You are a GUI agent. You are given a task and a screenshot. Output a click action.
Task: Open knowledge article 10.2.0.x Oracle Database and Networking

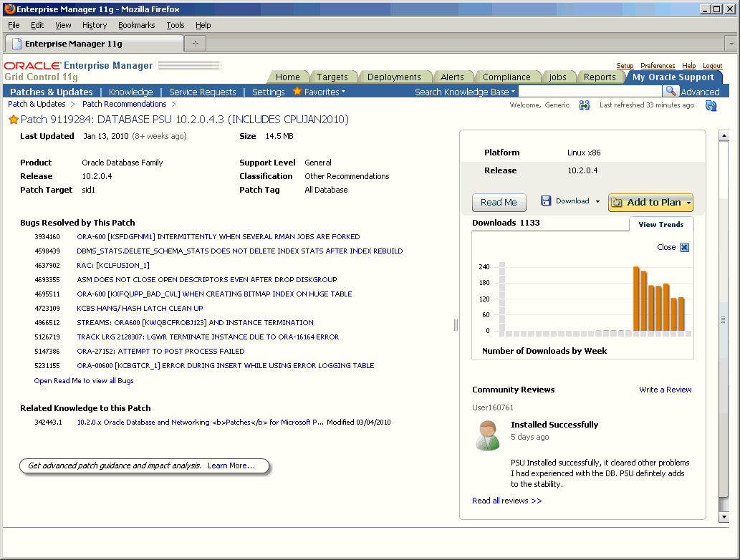pyautogui.click(x=200, y=423)
